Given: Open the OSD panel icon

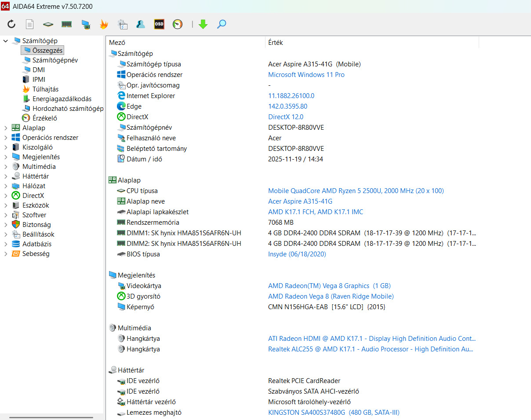Looking at the screenshot, I should [159, 24].
